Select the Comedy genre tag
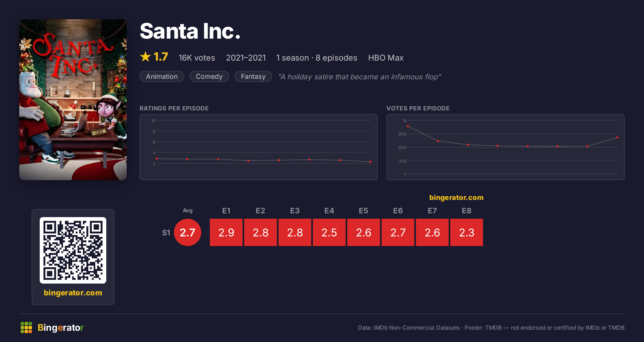 pyautogui.click(x=209, y=76)
